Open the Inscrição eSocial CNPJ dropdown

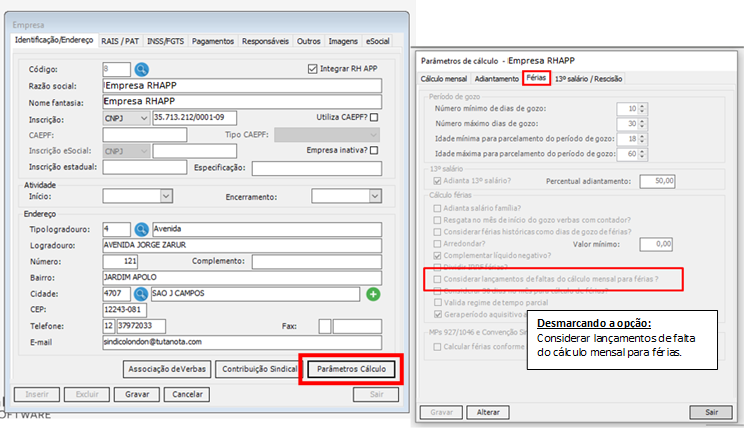click(126, 151)
